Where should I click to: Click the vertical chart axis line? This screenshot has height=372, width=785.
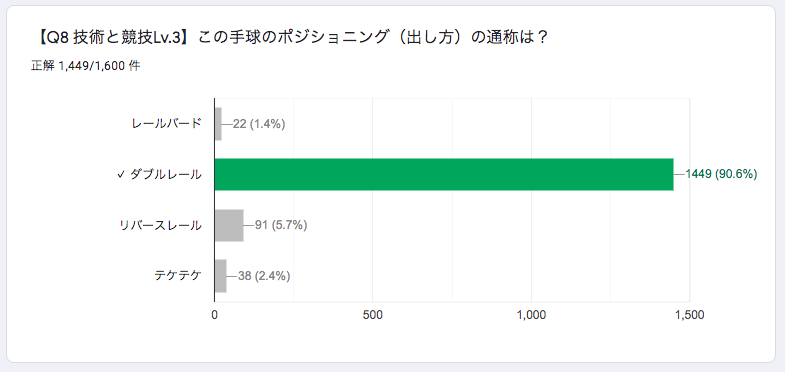214,200
